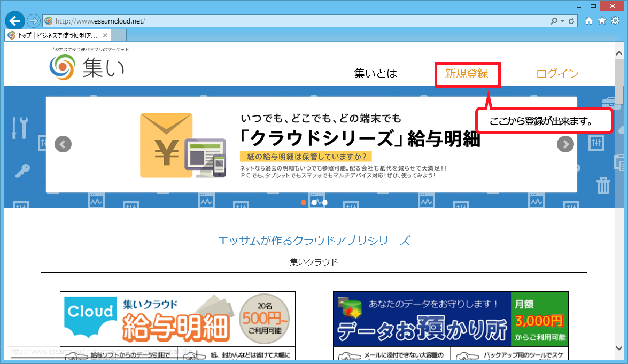Select the third carousel dot
The height and width of the screenshot is (364, 628).
point(325,203)
